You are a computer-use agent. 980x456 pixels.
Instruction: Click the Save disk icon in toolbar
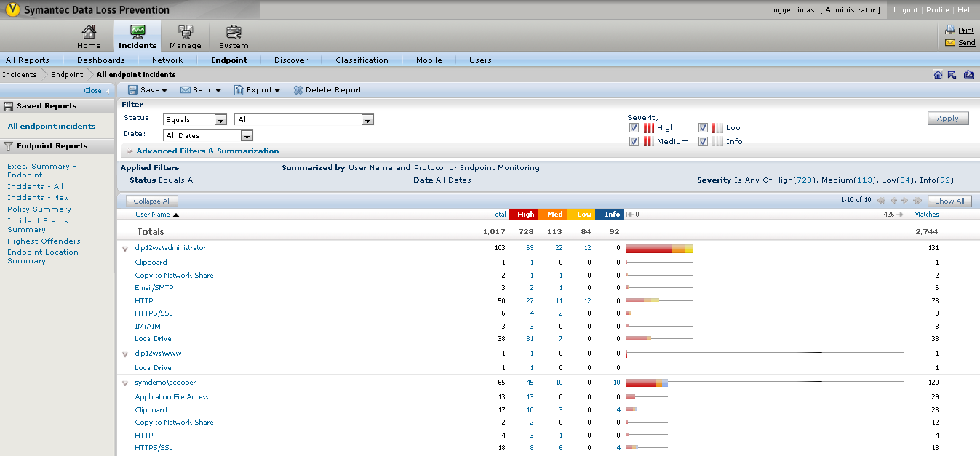132,90
